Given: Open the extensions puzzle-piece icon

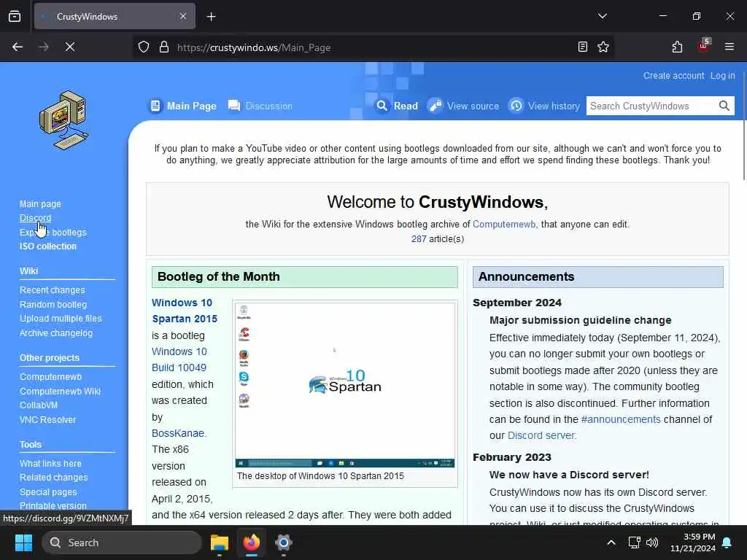Looking at the screenshot, I should tap(677, 47).
